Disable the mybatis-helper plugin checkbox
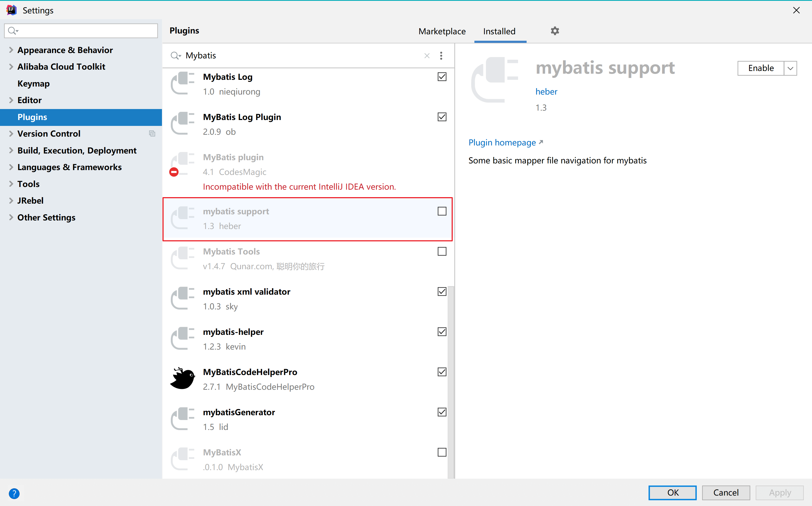 (x=442, y=332)
